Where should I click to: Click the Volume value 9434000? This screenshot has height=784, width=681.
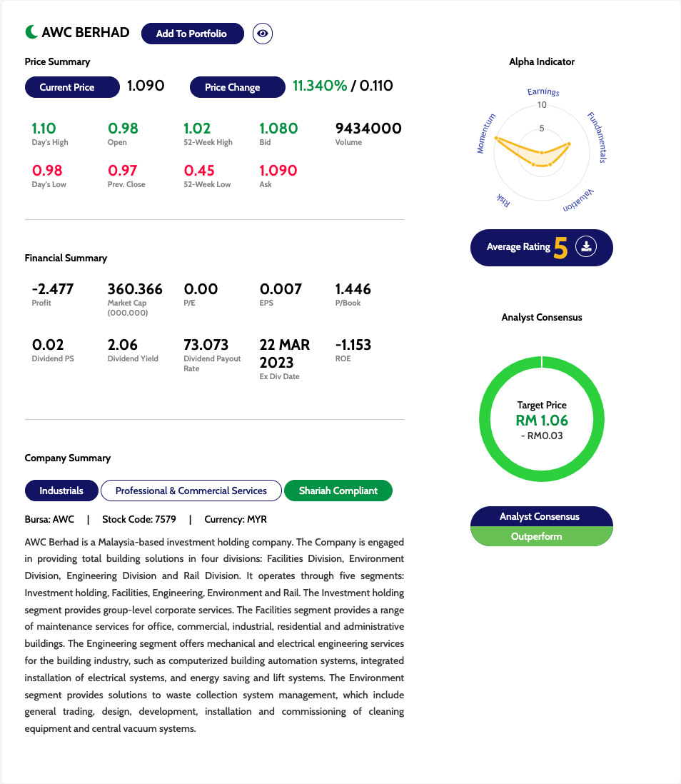point(368,129)
